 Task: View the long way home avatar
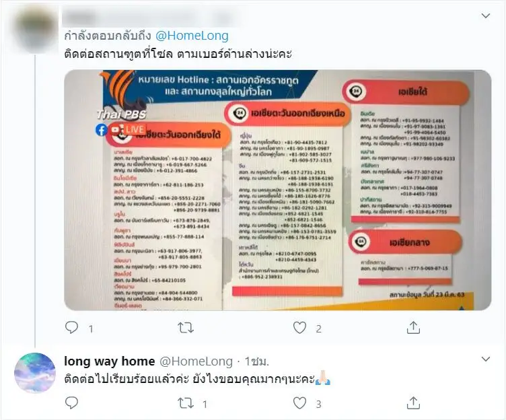point(35,373)
